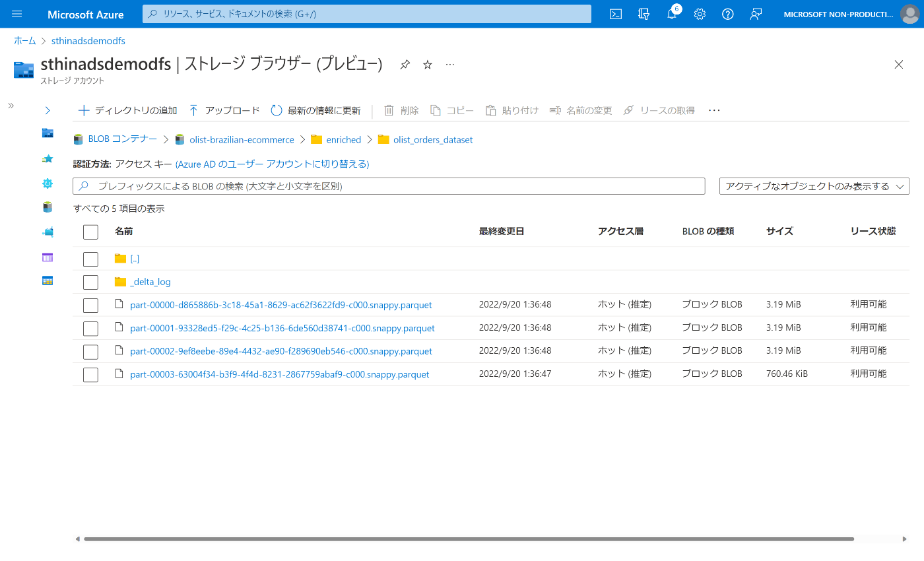
Task: Open the favorites star sidebar icon
Action: [48, 158]
